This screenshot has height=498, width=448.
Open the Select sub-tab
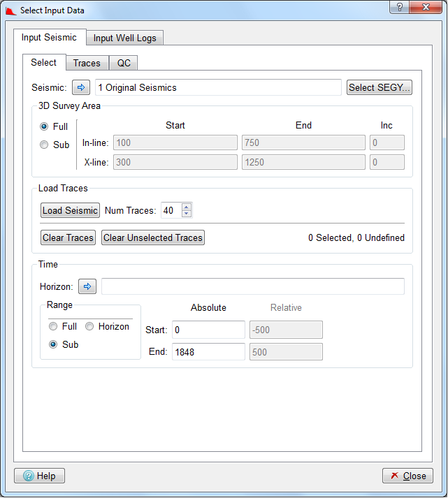[44, 63]
